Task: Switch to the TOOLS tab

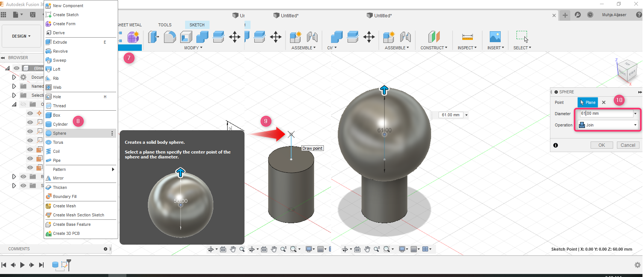Action: (x=165, y=25)
